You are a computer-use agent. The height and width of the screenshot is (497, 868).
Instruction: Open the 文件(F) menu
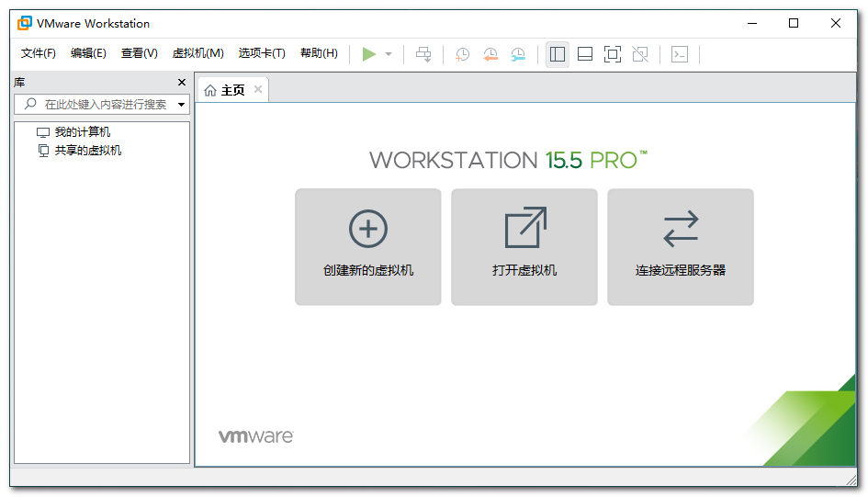[x=39, y=53]
